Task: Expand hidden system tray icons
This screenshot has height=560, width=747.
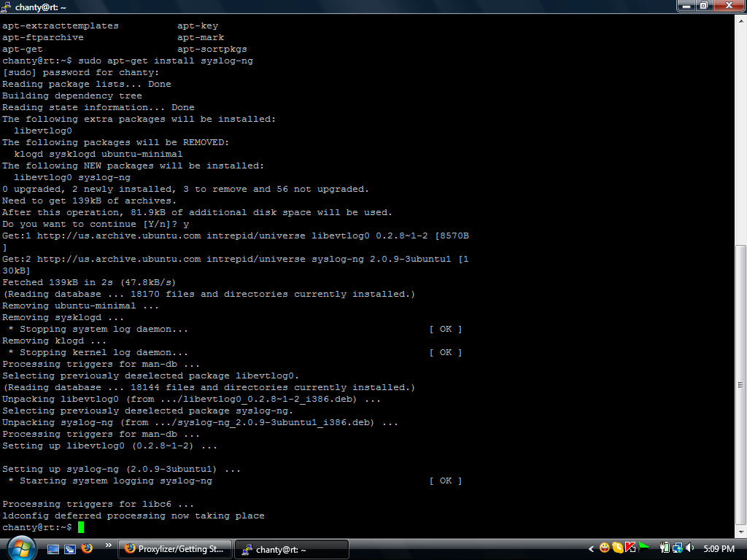Action: (x=591, y=549)
